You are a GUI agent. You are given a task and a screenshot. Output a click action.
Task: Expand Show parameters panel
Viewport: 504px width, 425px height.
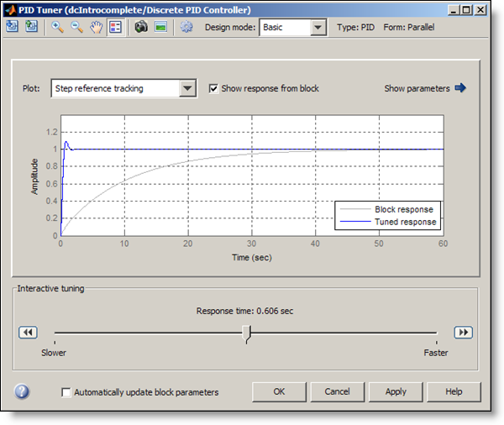[x=425, y=88]
